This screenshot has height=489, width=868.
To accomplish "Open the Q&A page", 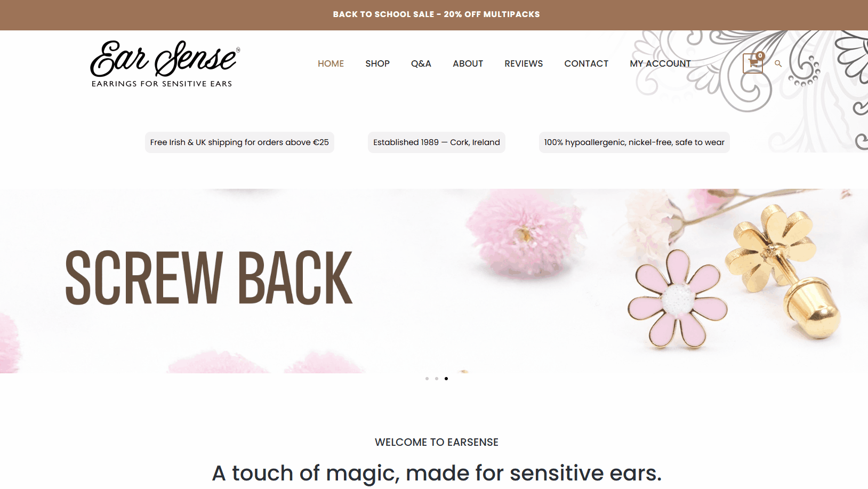I will pyautogui.click(x=421, y=63).
